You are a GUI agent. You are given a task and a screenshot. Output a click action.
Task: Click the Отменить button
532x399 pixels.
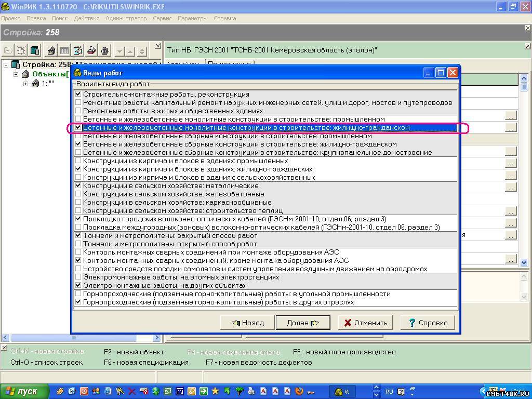point(365,323)
